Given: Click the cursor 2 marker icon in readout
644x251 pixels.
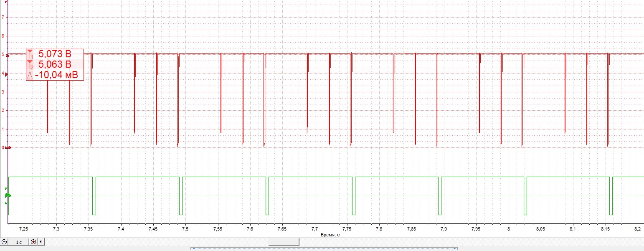Looking at the screenshot, I should (30, 65).
